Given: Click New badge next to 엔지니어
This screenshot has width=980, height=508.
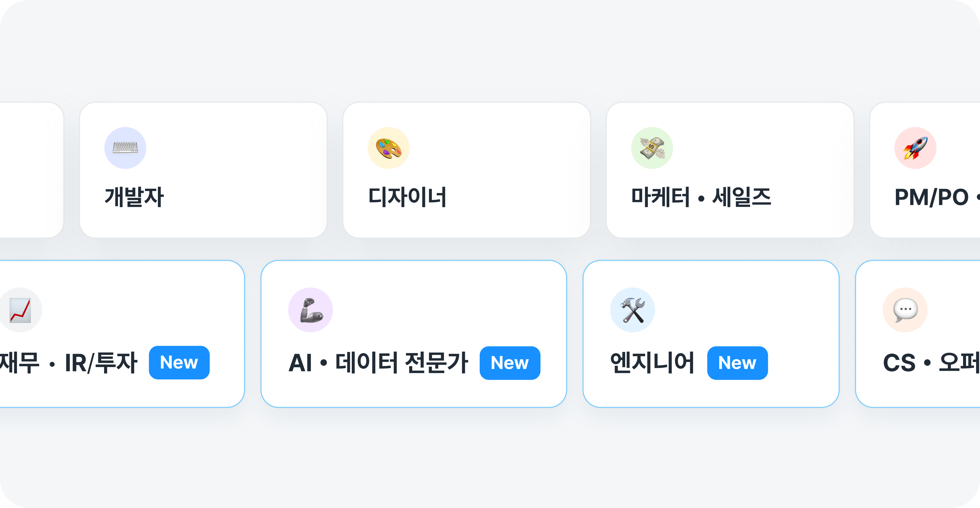Looking at the screenshot, I should 737,363.
